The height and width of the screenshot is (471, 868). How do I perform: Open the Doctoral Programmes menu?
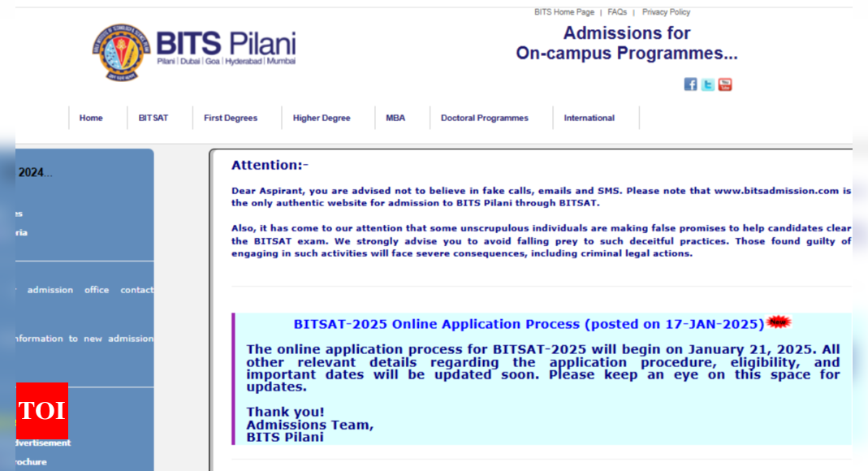485,118
